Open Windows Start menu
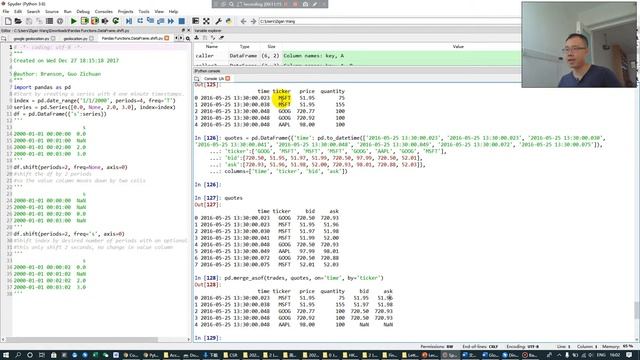 pyautogui.click(x=6, y=355)
